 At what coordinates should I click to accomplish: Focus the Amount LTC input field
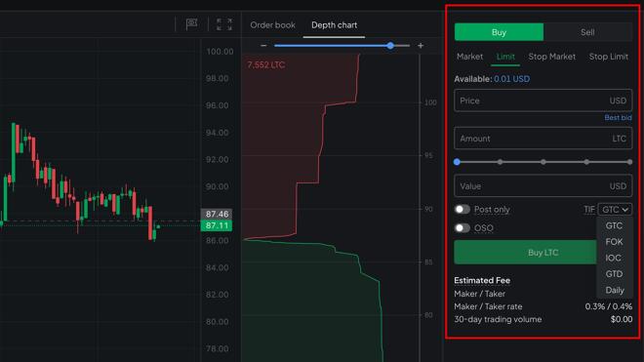[x=543, y=139]
